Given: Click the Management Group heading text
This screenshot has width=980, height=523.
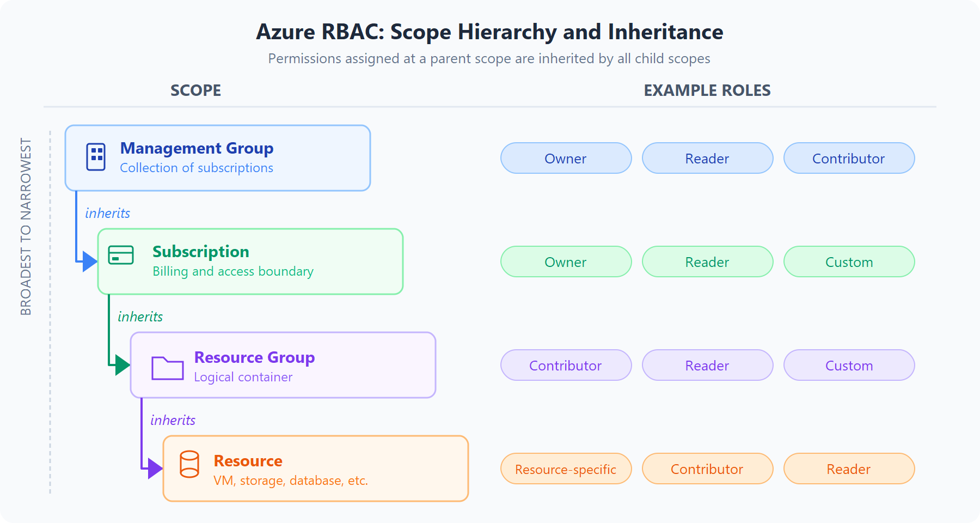Looking at the screenshot, I should [197, 148].
